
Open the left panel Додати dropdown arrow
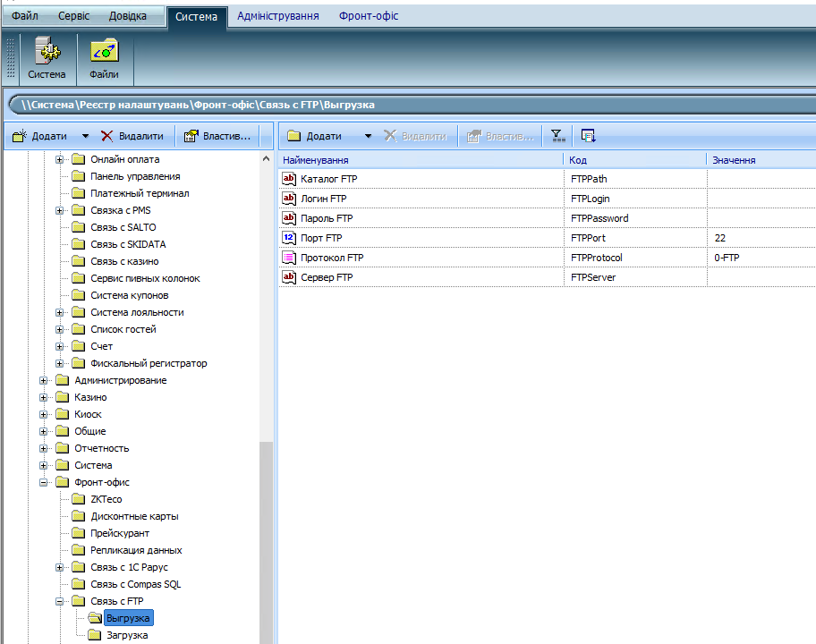(85, 136)
